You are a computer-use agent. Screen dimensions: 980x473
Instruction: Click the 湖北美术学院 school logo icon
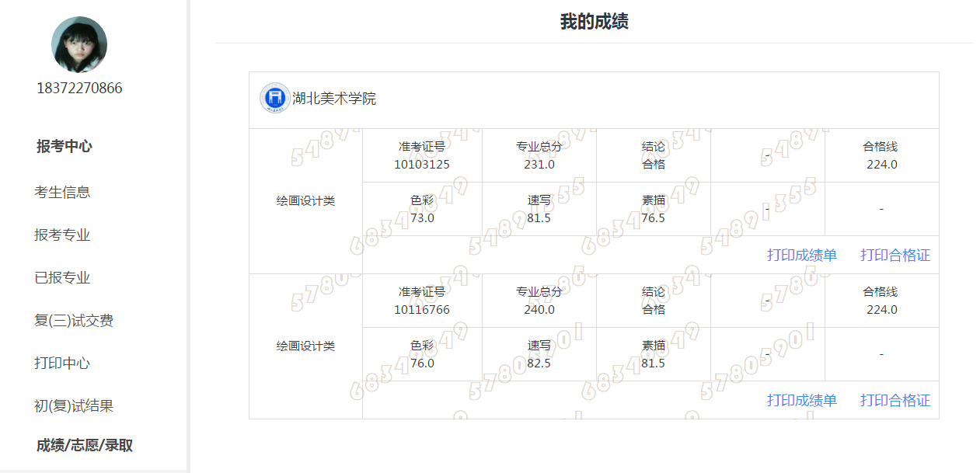point(273,98)
